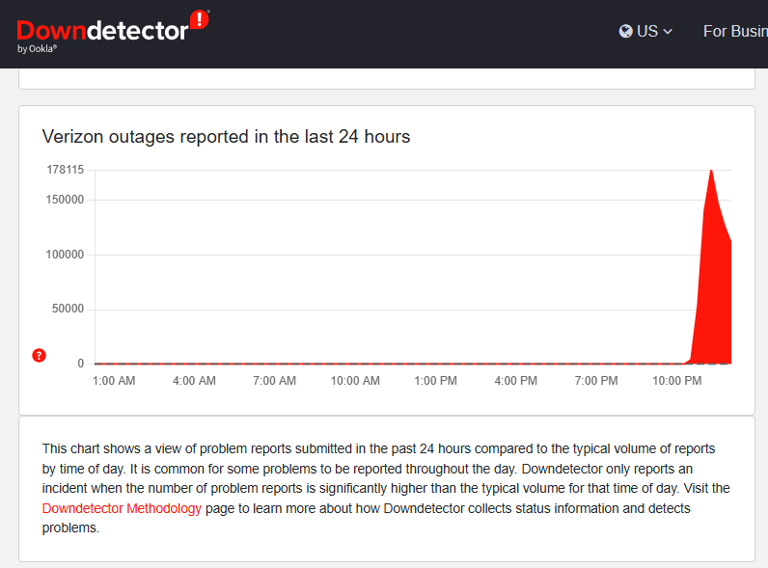Click the 1:00 PM time label

pos(436,381)
